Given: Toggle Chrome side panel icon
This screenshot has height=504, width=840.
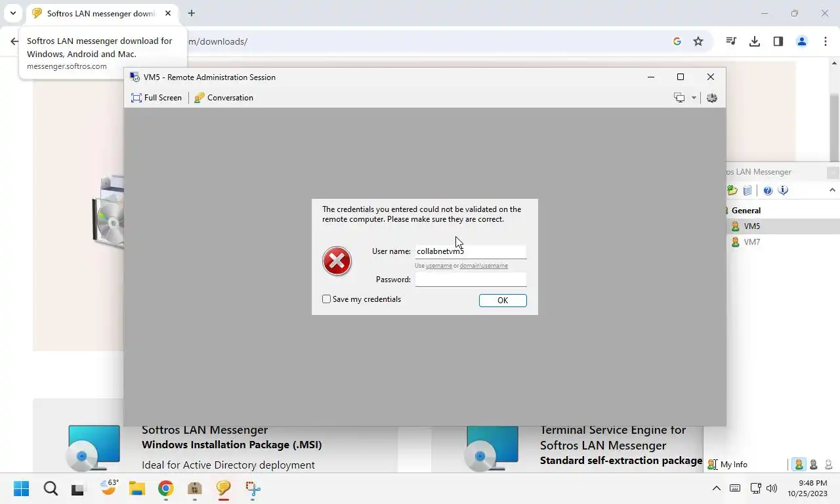Looking at the screenshot, I should (778, 41).
